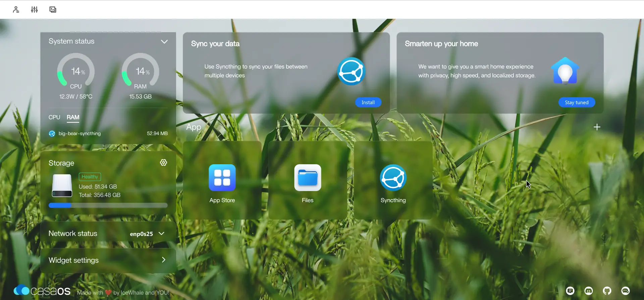Click Total: 356.48 GB text
Screen dimensions: 644x300
pos(99,195)
